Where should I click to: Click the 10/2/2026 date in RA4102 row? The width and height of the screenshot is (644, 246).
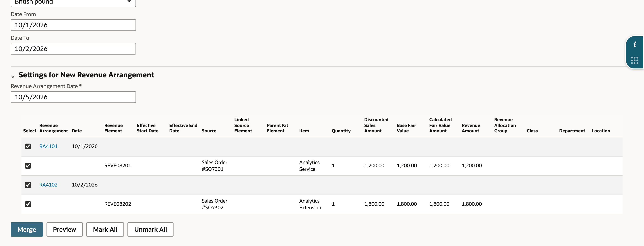click(x=85, y=185)
